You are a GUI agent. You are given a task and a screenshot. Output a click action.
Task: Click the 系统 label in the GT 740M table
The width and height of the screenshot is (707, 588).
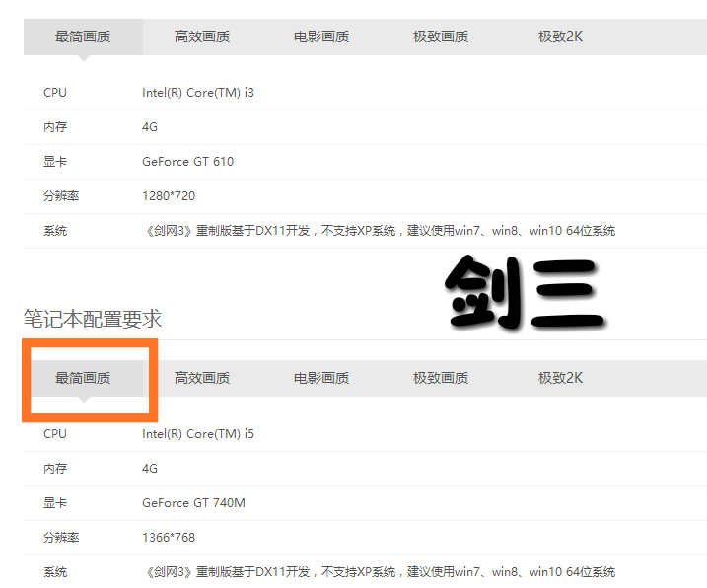pos(55,572)
